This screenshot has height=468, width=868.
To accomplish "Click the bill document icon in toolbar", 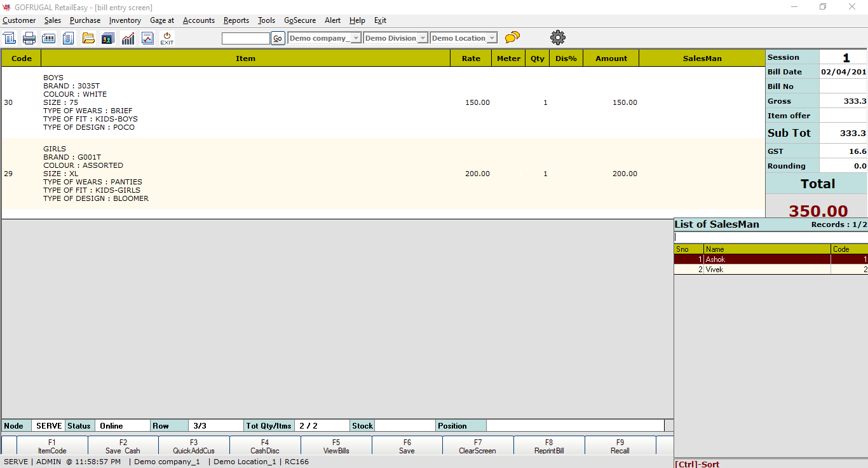I will (x=10, y=38).
